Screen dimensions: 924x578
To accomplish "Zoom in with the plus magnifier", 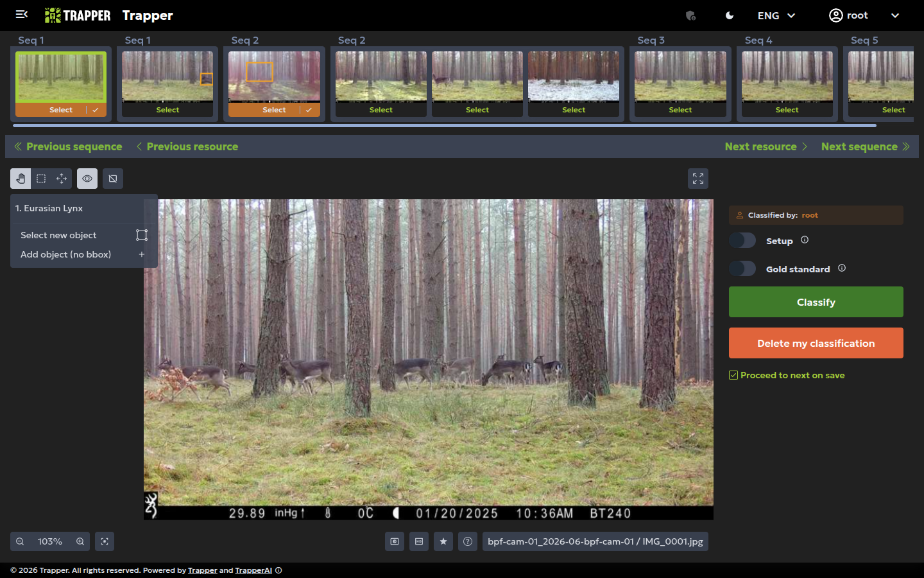I will (80, 541).
